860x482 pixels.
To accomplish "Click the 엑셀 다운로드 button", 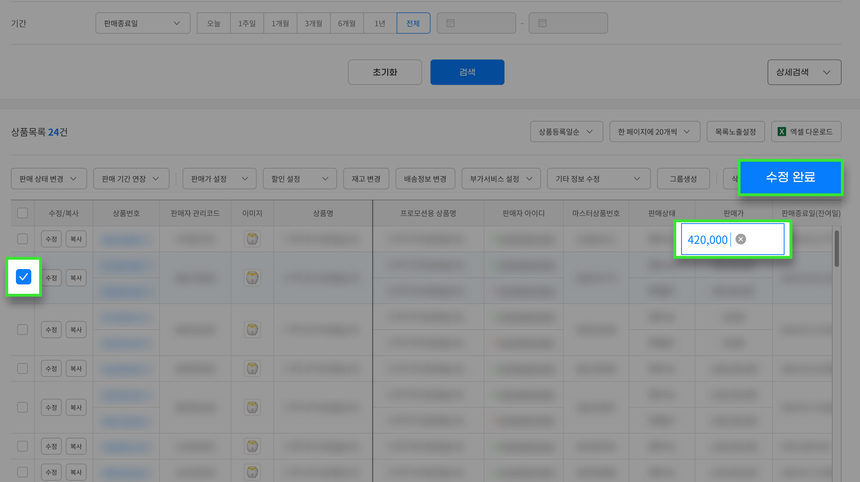I will (806, 132).
